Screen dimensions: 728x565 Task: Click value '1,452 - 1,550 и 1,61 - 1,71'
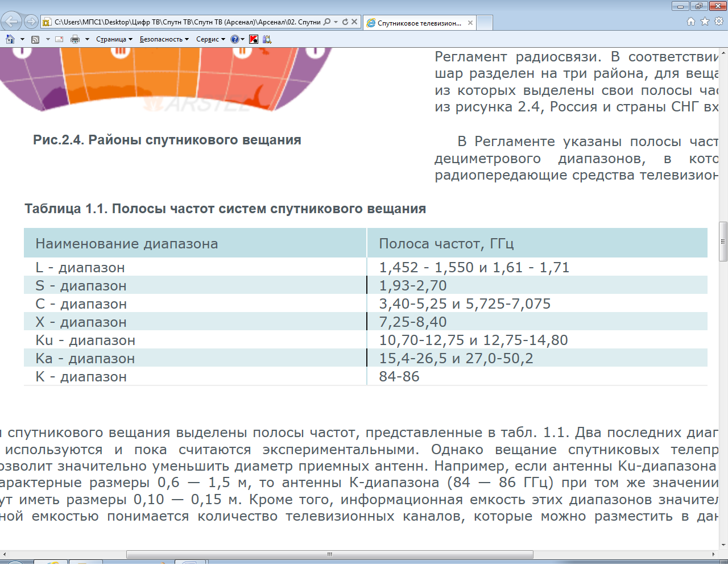point(474,268)
